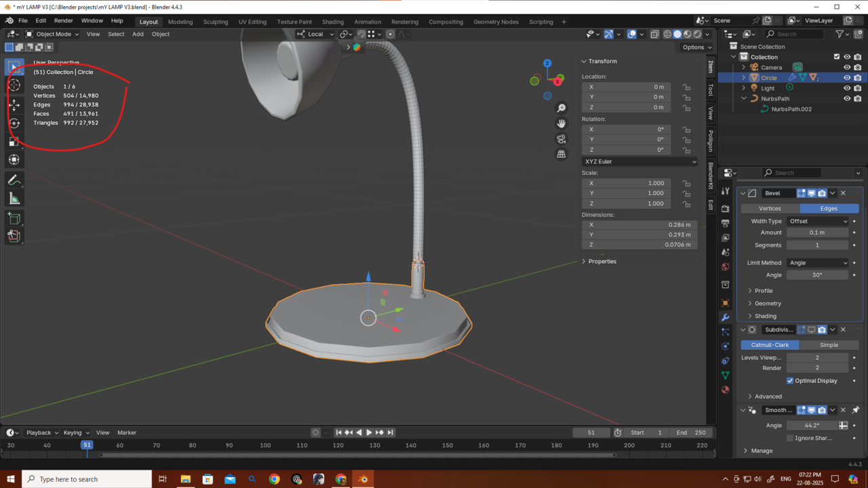This screenshot has width=868, height=488.
Task: Click the Add Cube tool icon
Action: (x=14, y=218)
